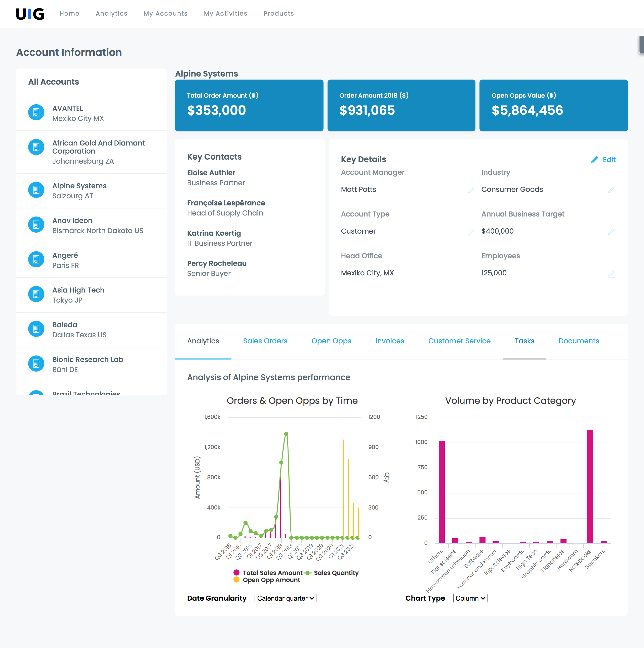Switch to the Documents tab
The height and width of the screenshot is (648, 644).
579,341
